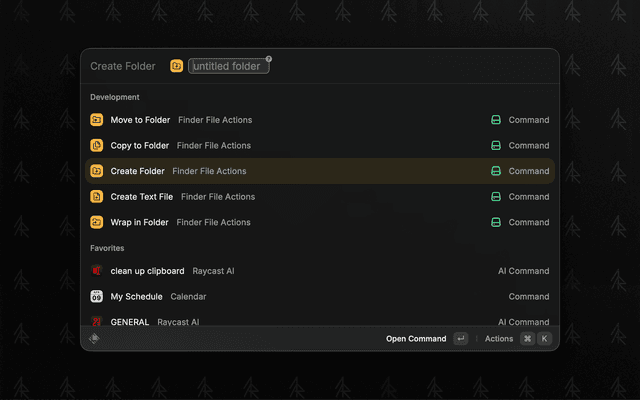The image size is (640, 400).
Task: Click the folder icon beside the untitled folder field
Action: click(x=177, y=66)
